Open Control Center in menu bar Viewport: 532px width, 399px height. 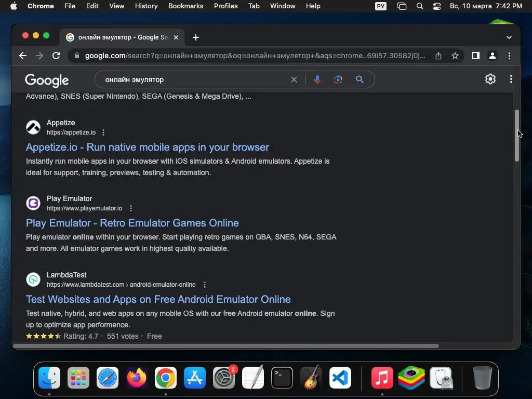pos(436,6)
